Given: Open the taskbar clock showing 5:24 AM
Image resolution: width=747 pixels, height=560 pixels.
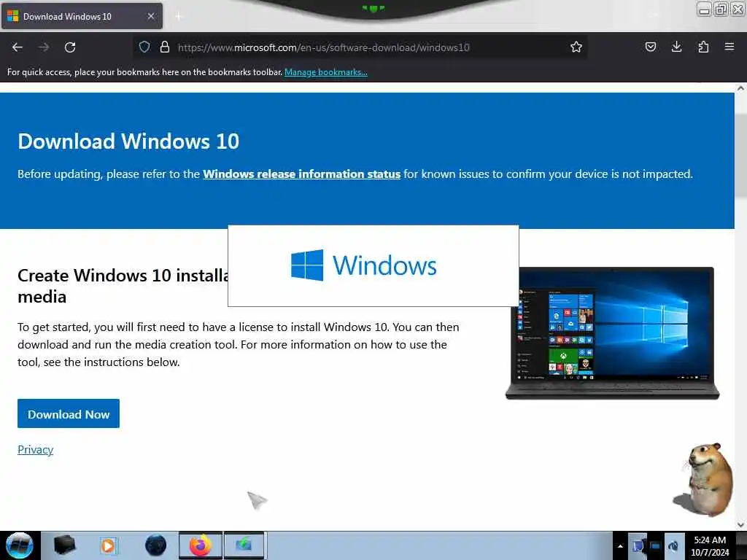Looking at the screenshot, I should [710, 546].
